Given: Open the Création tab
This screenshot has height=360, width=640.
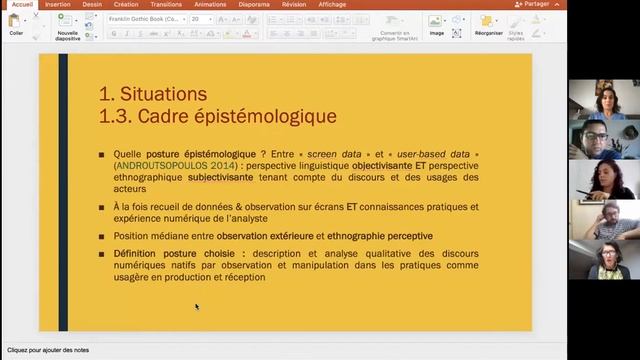Looking at the screenshot, I should point(126,4).
